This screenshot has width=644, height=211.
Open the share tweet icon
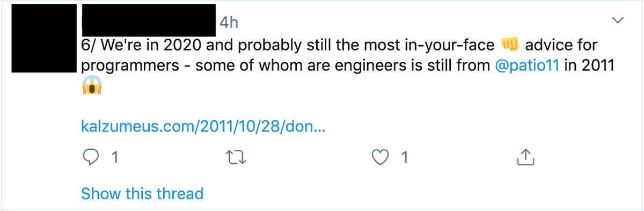coord(524,157)
